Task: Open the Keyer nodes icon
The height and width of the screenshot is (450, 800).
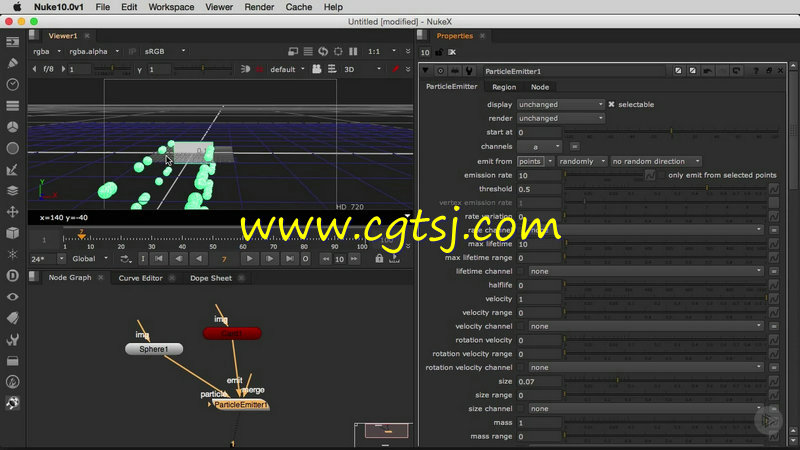Action: (x=13, y=169)
